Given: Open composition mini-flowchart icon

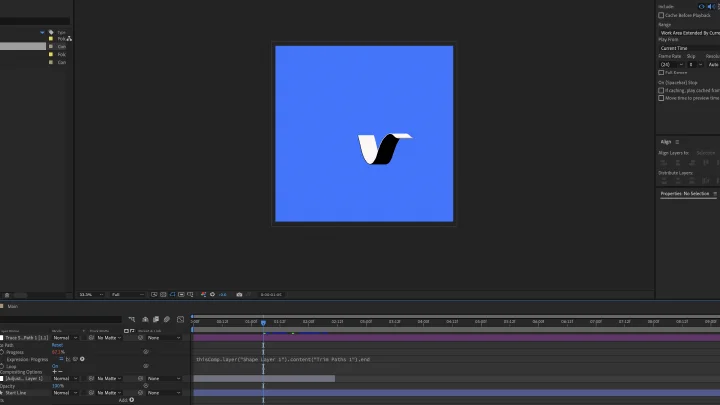Looking at the screenshot, I should [132, 320].
